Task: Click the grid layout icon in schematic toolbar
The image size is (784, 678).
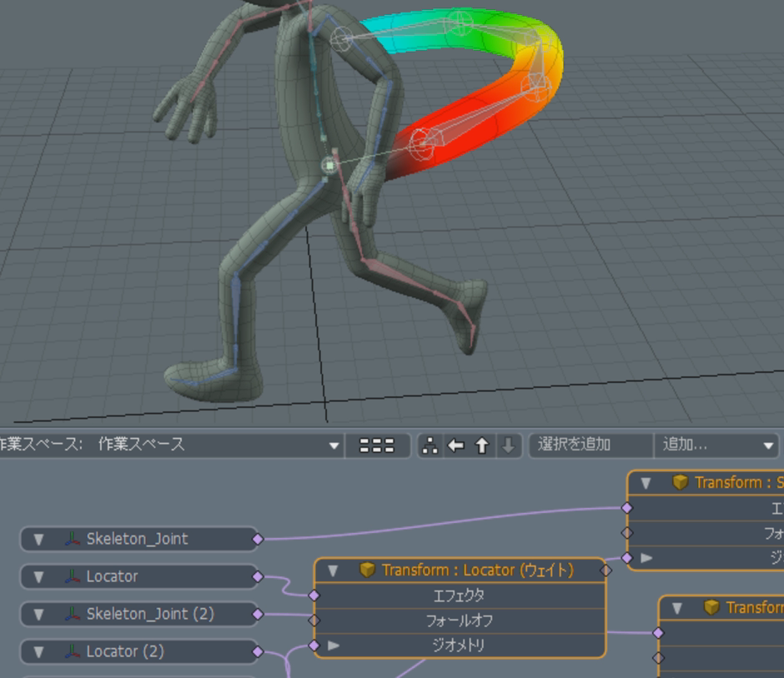Action: click(377, 445)
